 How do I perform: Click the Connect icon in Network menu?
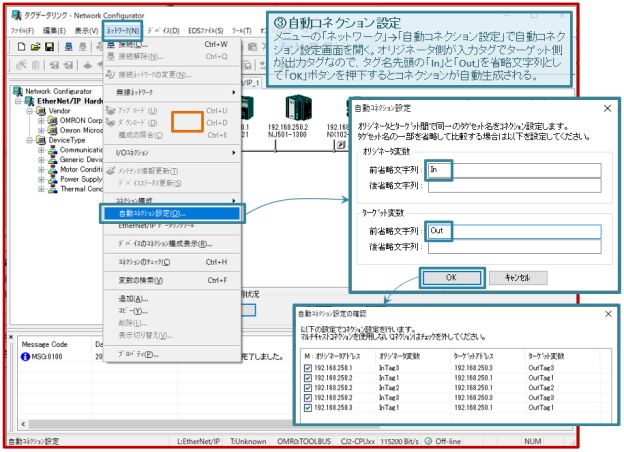click(x=111, y=44)
